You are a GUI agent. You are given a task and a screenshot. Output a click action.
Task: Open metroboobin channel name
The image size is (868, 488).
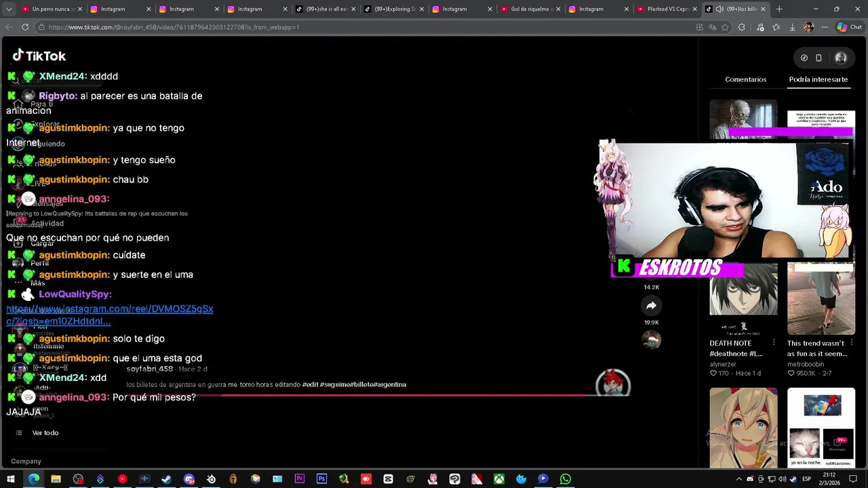coord(806,364)
